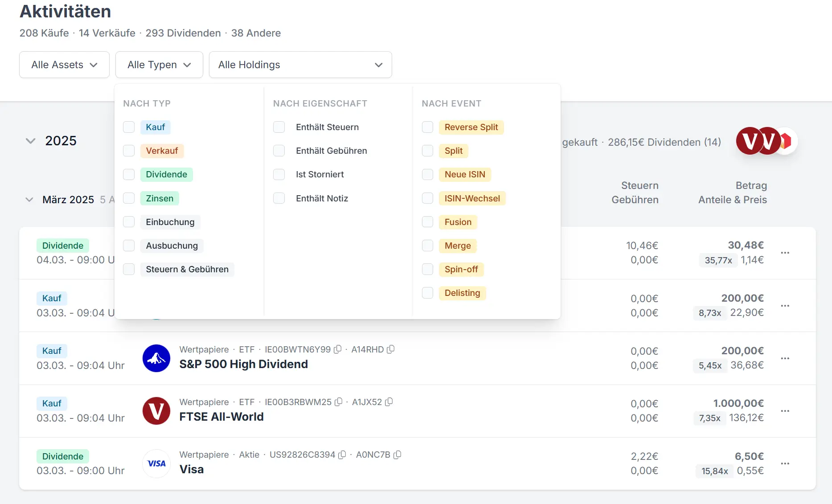Choose the Fusion event tag
The width and height of the screenshot is (832, 504).
tap(458, 222)
